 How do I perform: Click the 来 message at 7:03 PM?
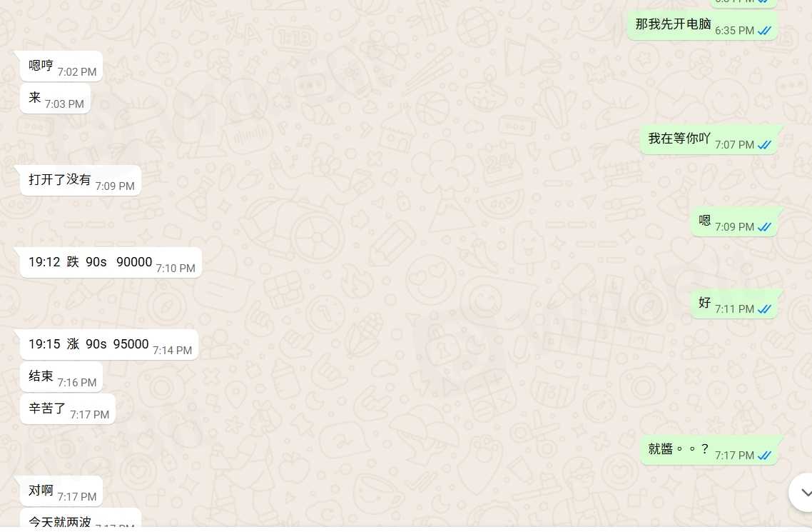(55, 99)
